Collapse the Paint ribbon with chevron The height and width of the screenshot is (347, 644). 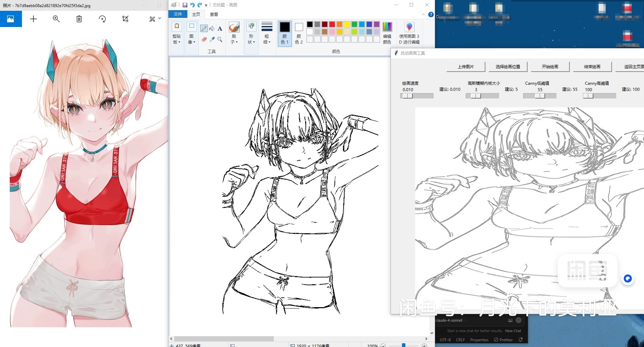click(x=424, y=15)
